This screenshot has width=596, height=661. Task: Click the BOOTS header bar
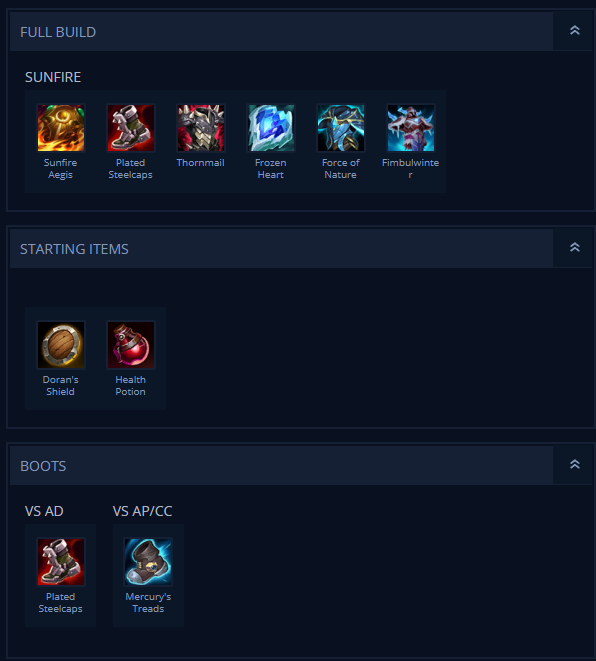pos(281,466)
